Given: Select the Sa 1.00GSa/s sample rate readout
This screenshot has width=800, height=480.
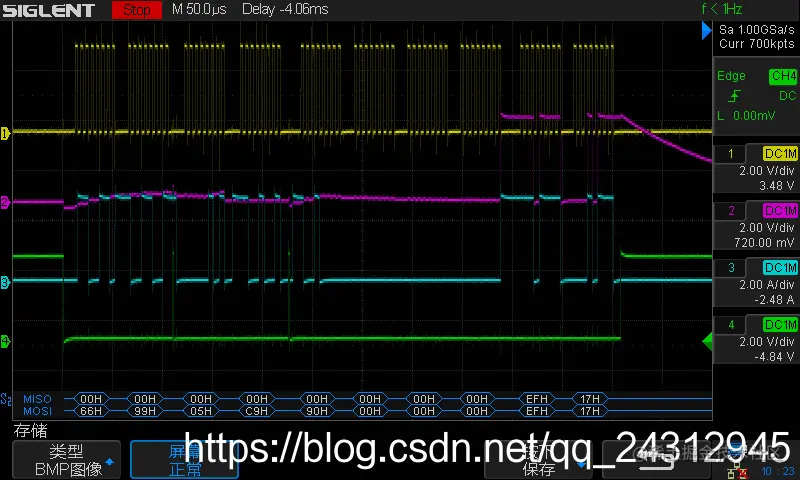Looking at the screenshot, I should (757, 30).
